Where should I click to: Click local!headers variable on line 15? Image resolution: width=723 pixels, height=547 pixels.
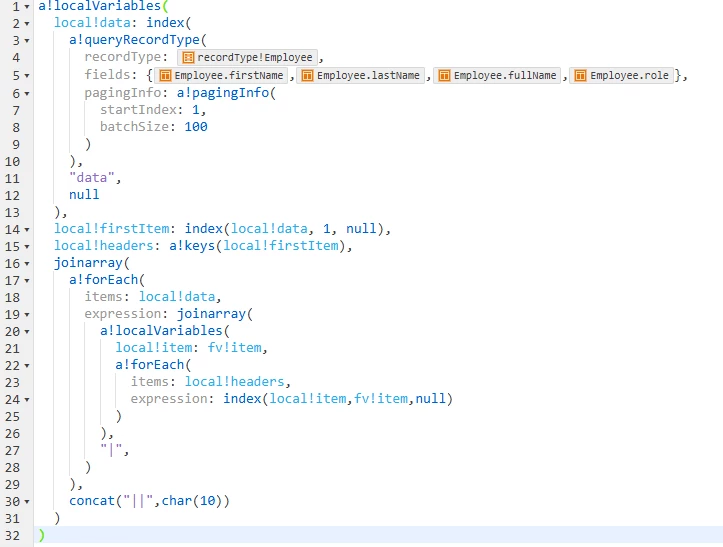click(x=104, y=245)
